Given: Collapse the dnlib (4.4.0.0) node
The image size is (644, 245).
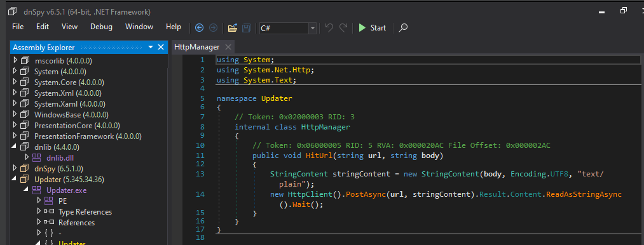Looking at the screenshot, I should pos(16,147).
